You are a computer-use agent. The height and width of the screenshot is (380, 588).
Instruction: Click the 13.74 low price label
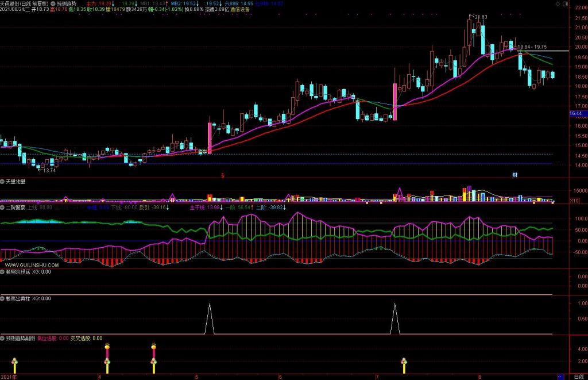tap(49, 171)
